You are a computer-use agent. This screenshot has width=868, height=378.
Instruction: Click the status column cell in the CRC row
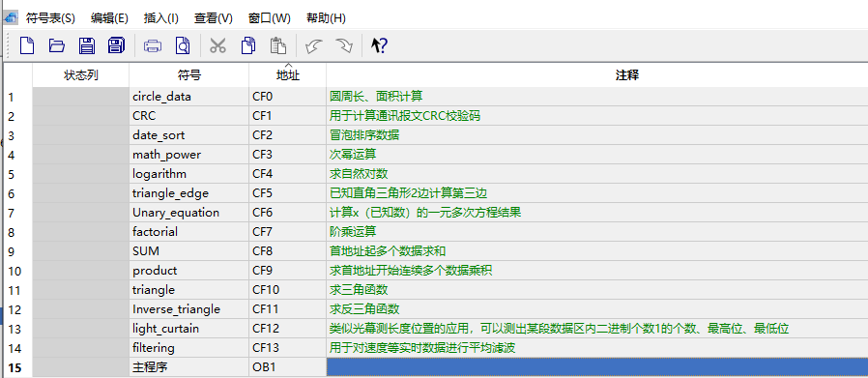click(81, 116)
